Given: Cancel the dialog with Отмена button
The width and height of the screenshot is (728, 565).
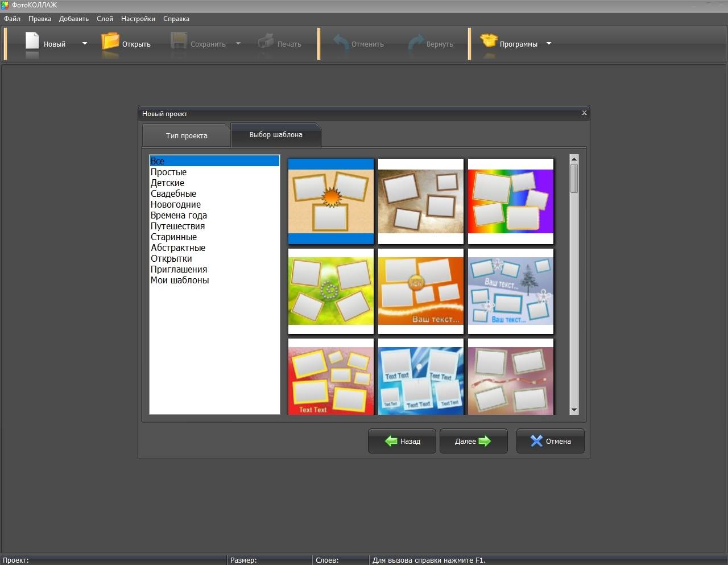Looking at the screenshot, I should 550,441.
